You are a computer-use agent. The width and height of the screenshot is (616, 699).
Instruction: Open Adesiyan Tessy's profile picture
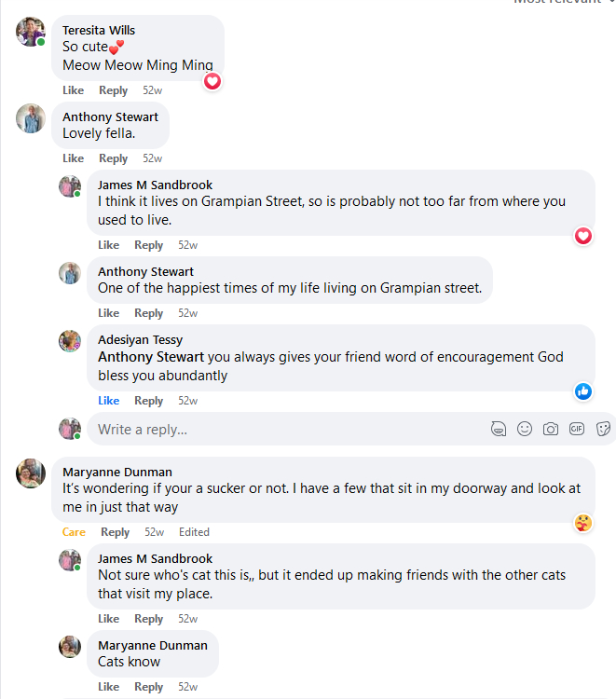tap(70, 341)
